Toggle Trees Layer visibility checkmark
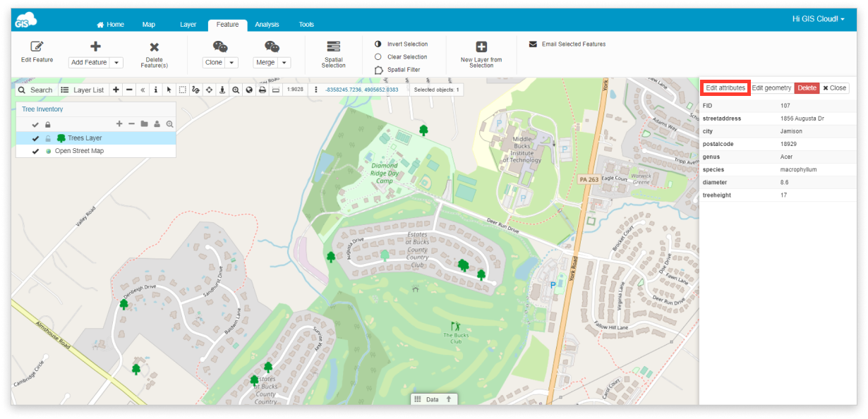The width and height of the screenshot is (868, 419). (x=35, y=138)
